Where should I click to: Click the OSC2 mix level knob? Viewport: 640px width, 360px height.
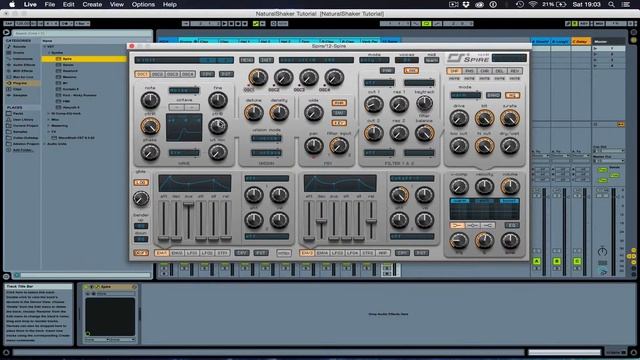click(283, 77)
